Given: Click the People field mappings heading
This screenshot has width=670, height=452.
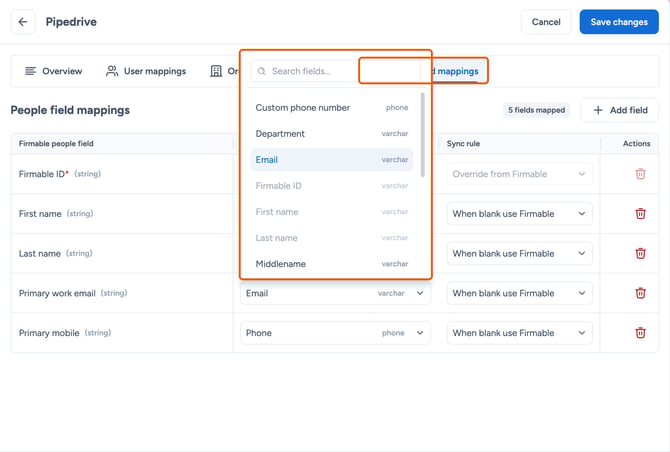Looking at the screenshot, I should [70, 110].
